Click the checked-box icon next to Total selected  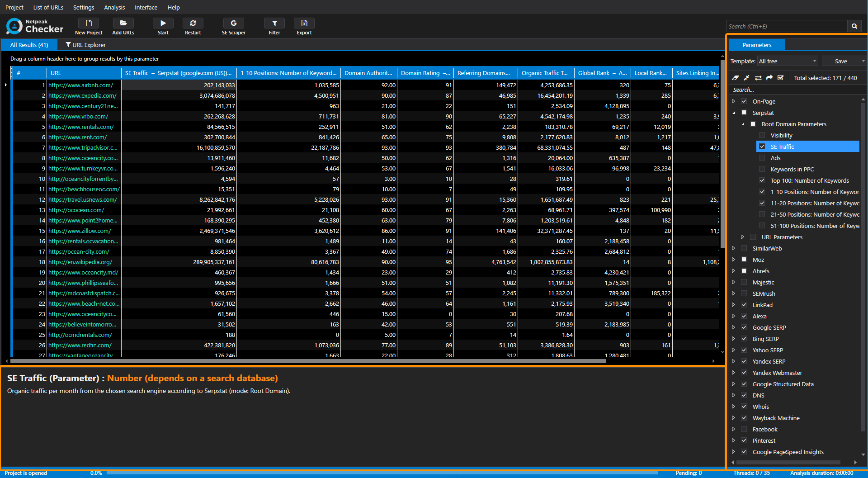point(781,78)
